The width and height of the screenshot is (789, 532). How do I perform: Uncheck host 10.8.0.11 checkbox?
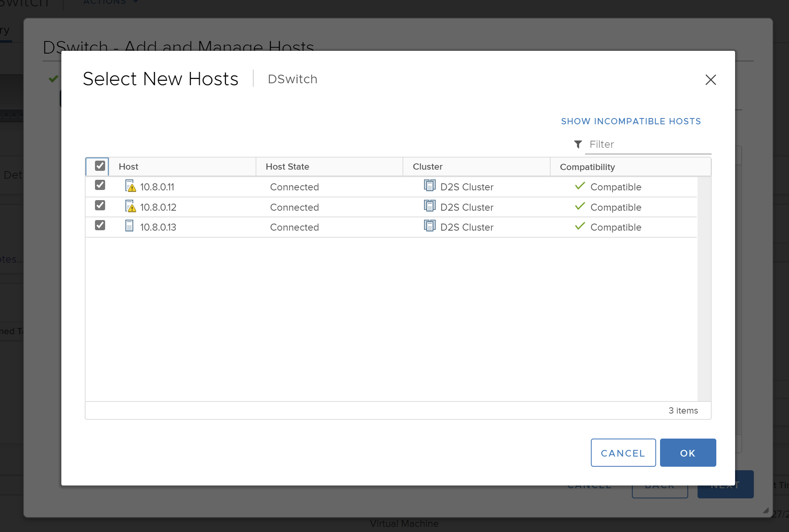tap(100, 185)
